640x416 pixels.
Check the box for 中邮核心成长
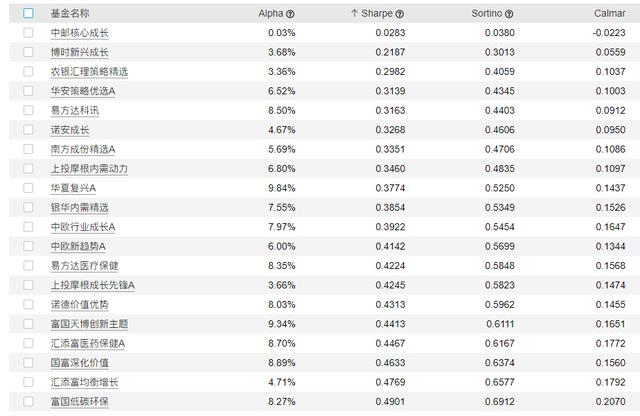(28, 33)
